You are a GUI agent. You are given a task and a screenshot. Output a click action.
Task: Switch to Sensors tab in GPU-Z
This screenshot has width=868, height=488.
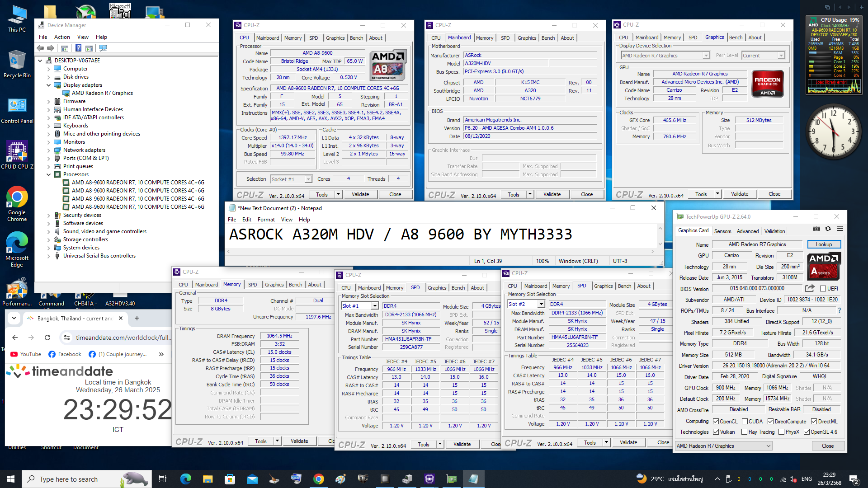point(722,231)
